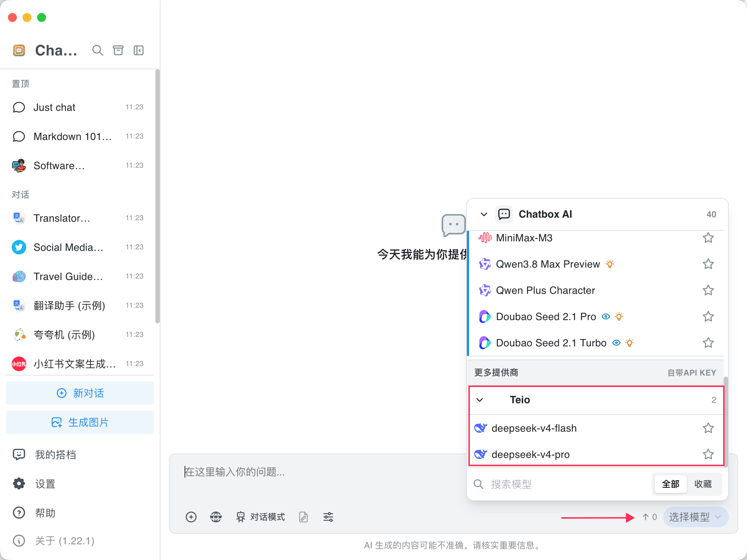The height and width of the screenshot is (560, 747).
Task: Switch to the 全部 models tab
Action: coord(671,484)
